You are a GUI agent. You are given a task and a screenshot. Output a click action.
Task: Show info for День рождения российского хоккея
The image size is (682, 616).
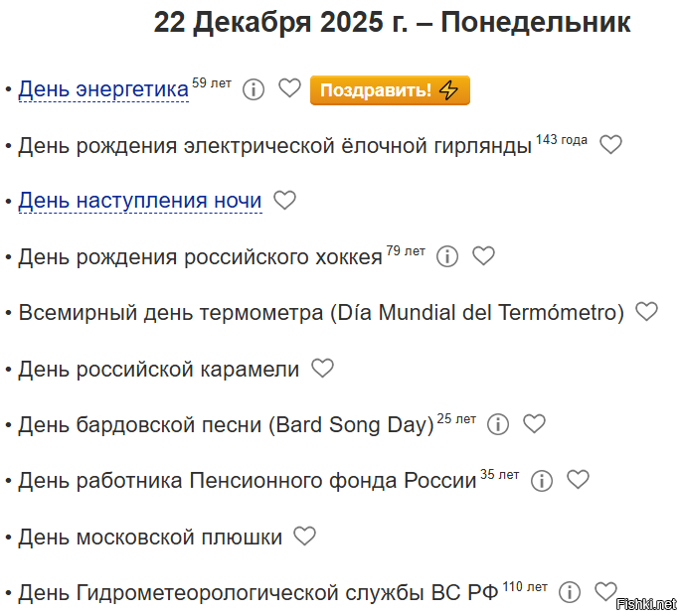447,256
